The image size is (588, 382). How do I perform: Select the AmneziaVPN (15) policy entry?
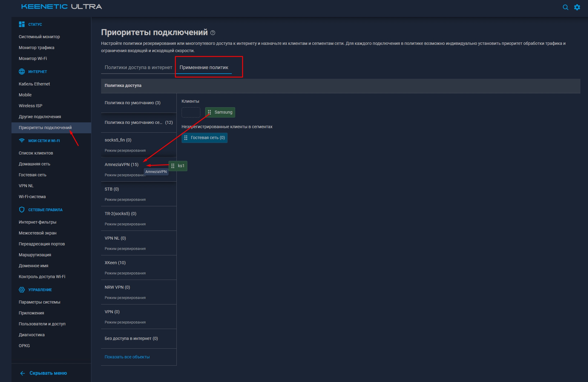[x=121, y=164]
